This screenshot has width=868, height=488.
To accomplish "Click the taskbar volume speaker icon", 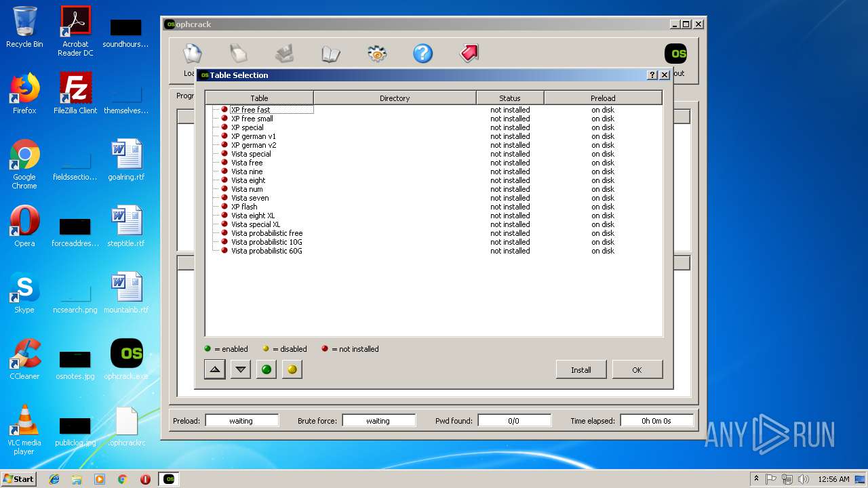I will click(804, 479).
